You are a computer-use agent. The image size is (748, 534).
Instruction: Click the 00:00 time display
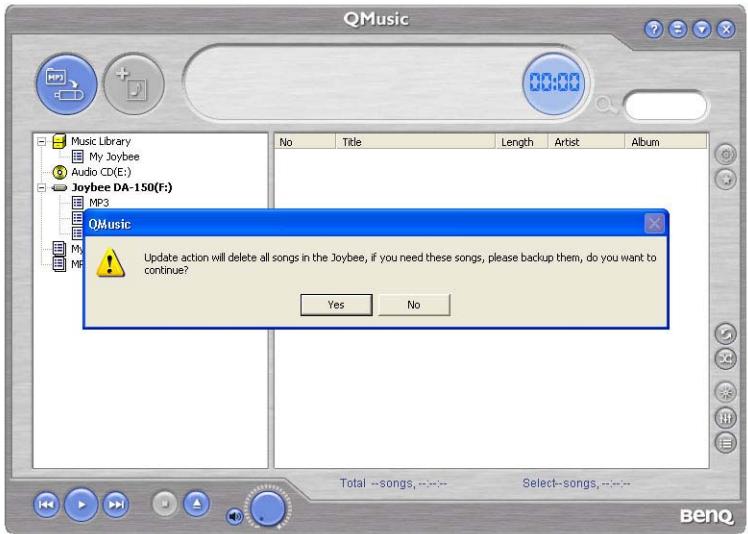554,83
